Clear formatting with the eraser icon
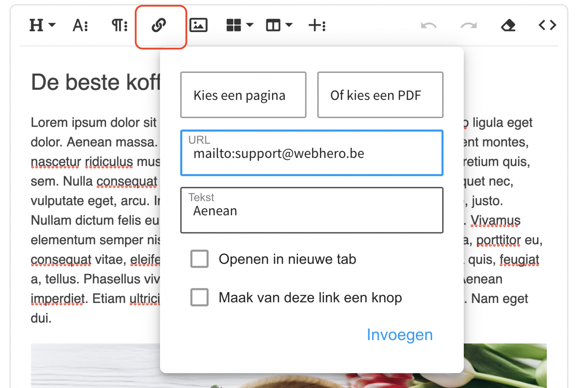The width and height of the screenshot is (588, 388). tap(508, 25)
